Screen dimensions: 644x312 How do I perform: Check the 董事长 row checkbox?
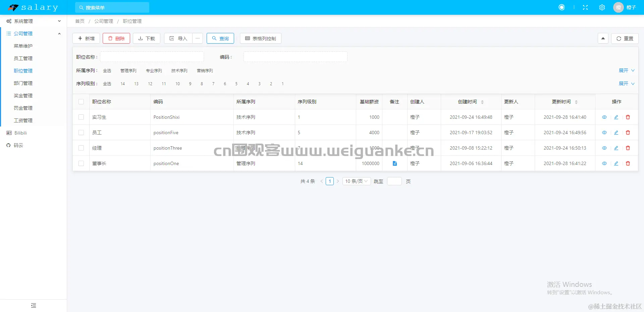(x=81, y=163)
